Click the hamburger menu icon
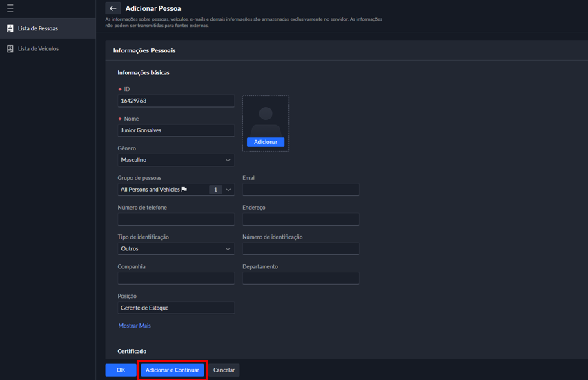Screen dimensions: 588x380 point(10,8)
